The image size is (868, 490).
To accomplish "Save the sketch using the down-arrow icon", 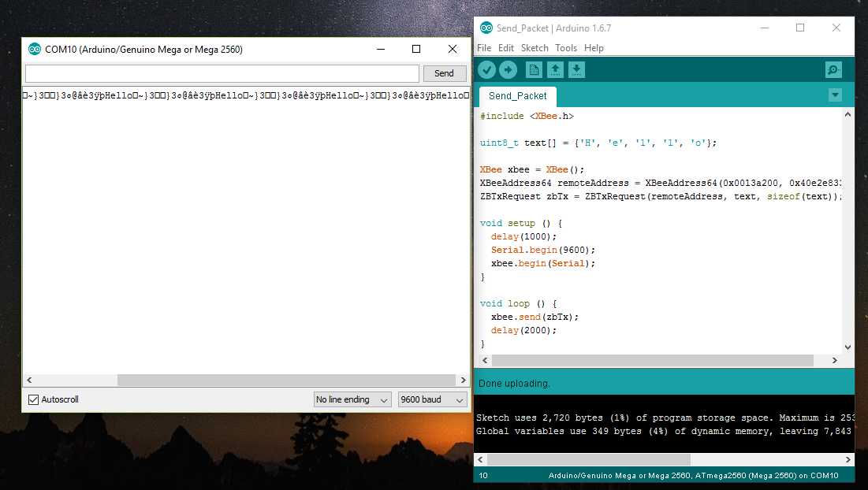I will pyautogui.click(x=576, y=69).
